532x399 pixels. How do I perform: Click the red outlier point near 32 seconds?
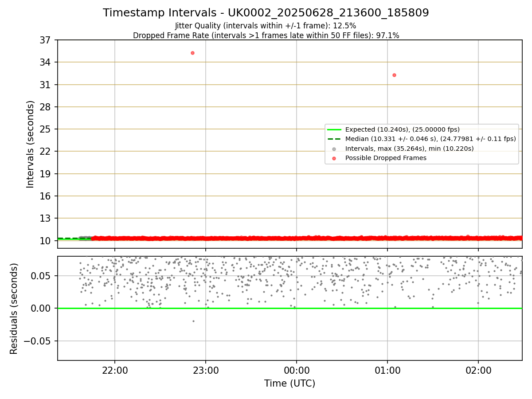tap(394, 75)
